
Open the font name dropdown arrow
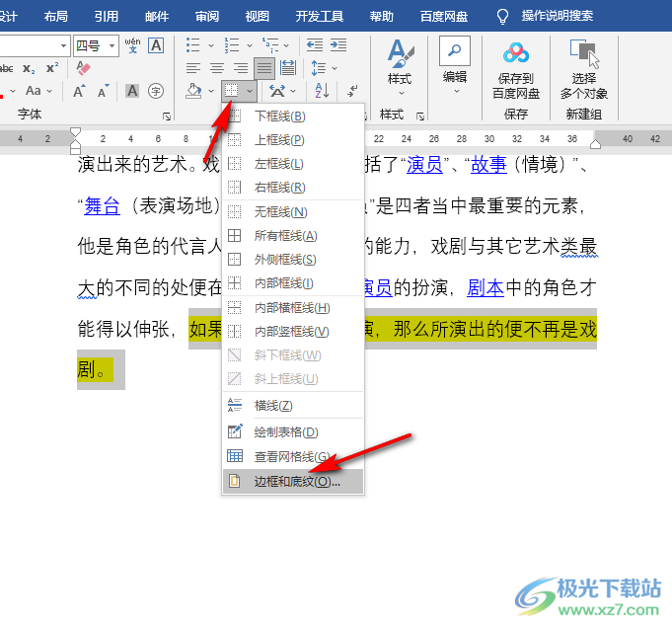63,45
